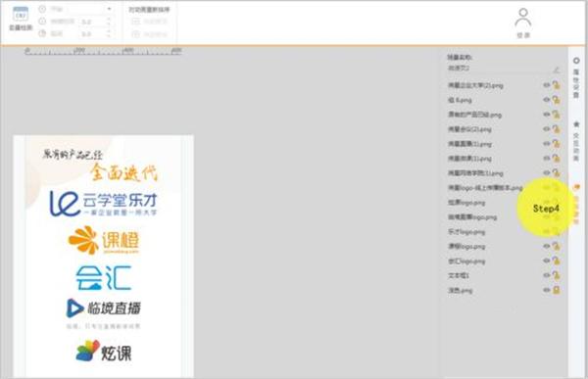Toggle visibility of 直播(1).png layer
The image size is (588, 379).
[x=547, y=144]
